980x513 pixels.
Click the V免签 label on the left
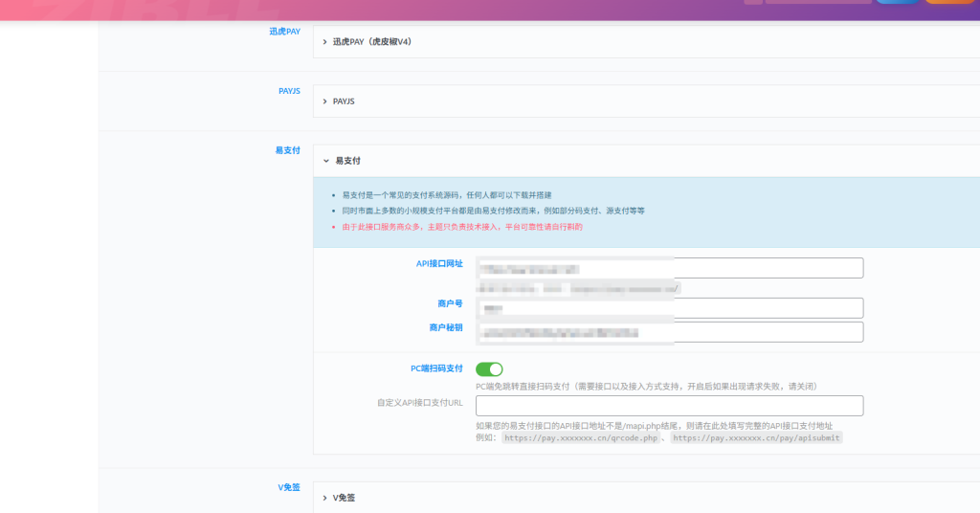coord(289,487)
